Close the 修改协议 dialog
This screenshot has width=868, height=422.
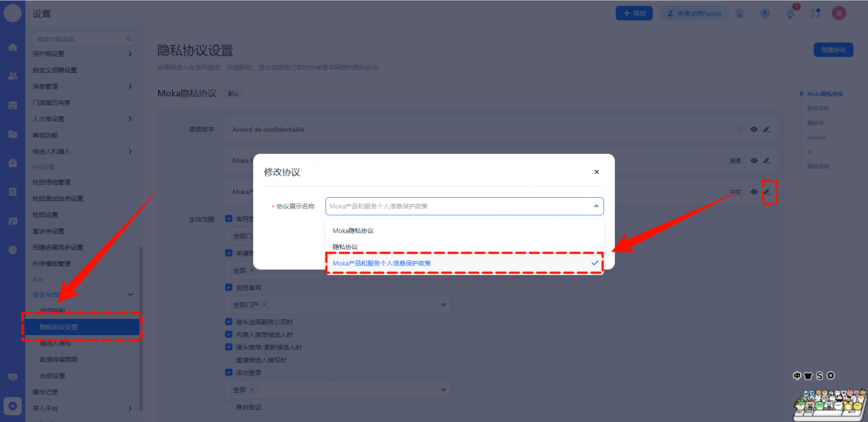(x=597, y=172)
